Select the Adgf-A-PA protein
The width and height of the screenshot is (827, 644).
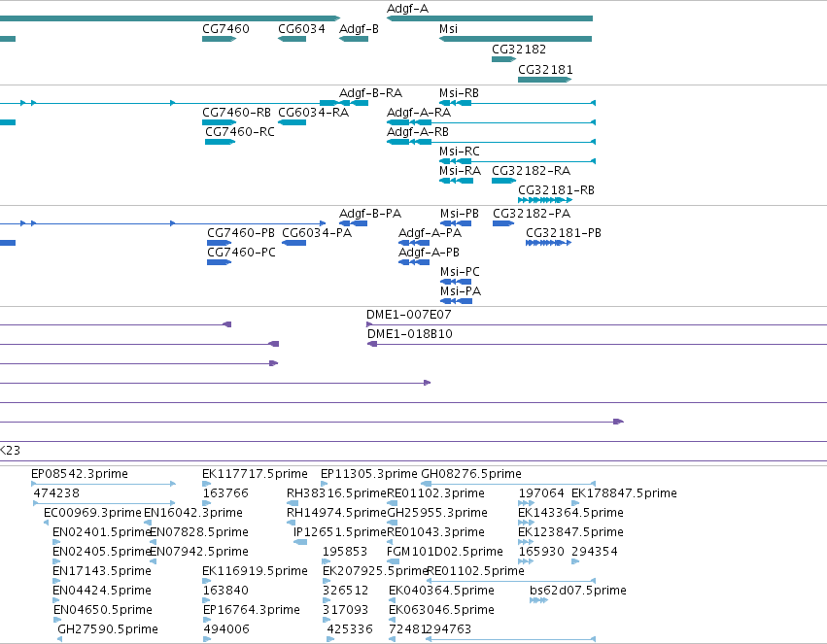(414, 243)
